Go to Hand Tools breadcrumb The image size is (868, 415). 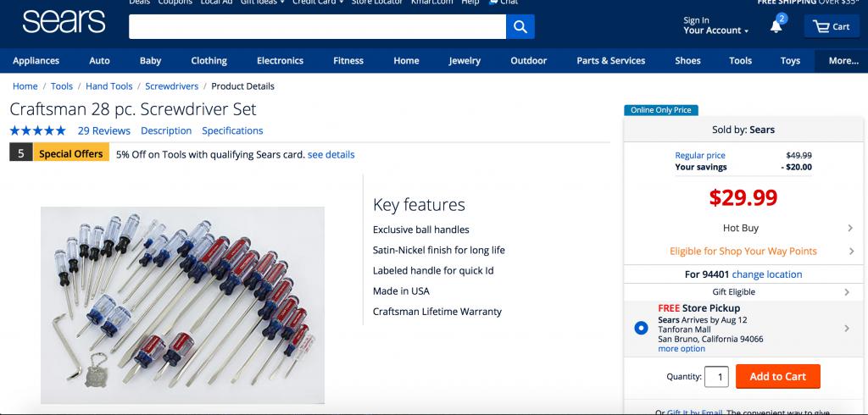point(108,86)
